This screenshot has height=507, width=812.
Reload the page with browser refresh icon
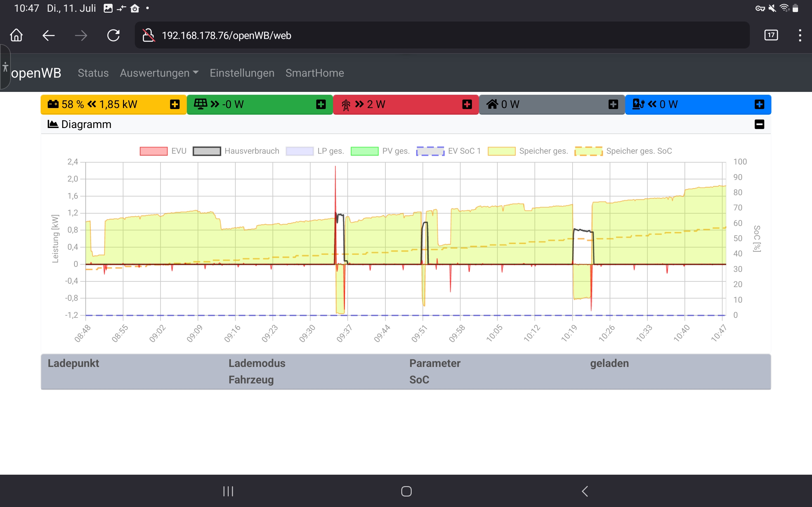[x=114, y=35]
